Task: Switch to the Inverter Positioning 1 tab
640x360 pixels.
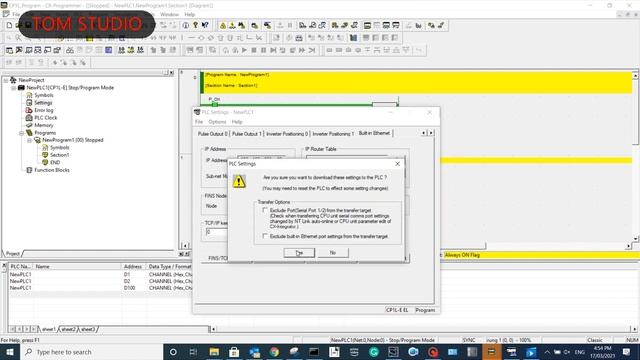Action: [333, 134]
